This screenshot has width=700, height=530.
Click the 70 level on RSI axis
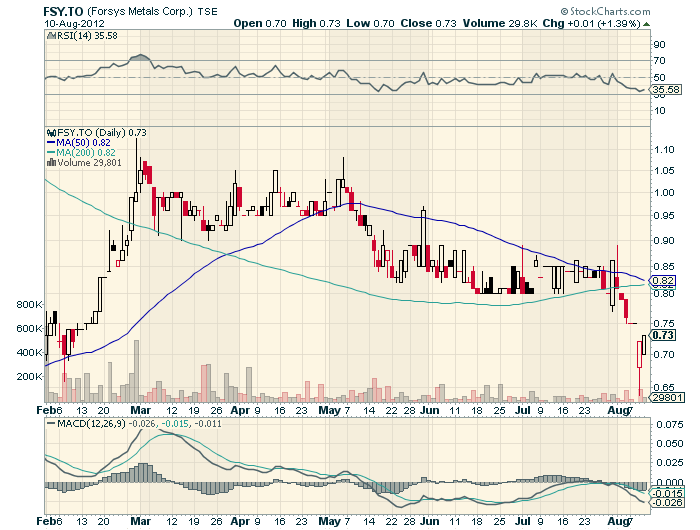(659, 61)
